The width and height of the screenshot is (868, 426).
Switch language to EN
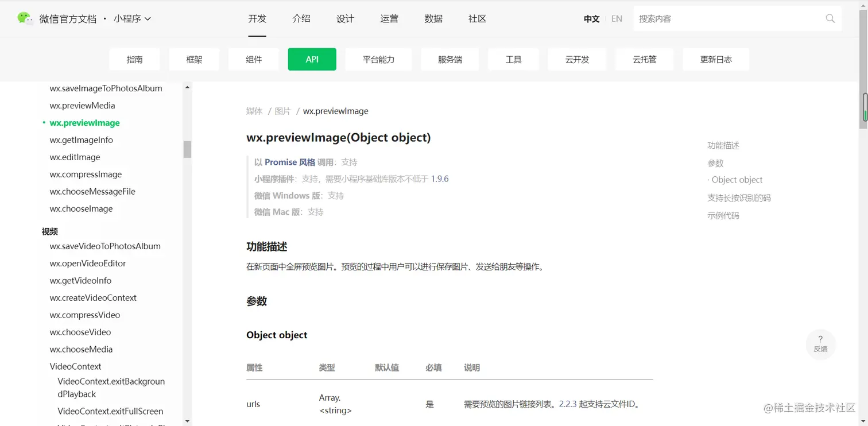(617, 19)
